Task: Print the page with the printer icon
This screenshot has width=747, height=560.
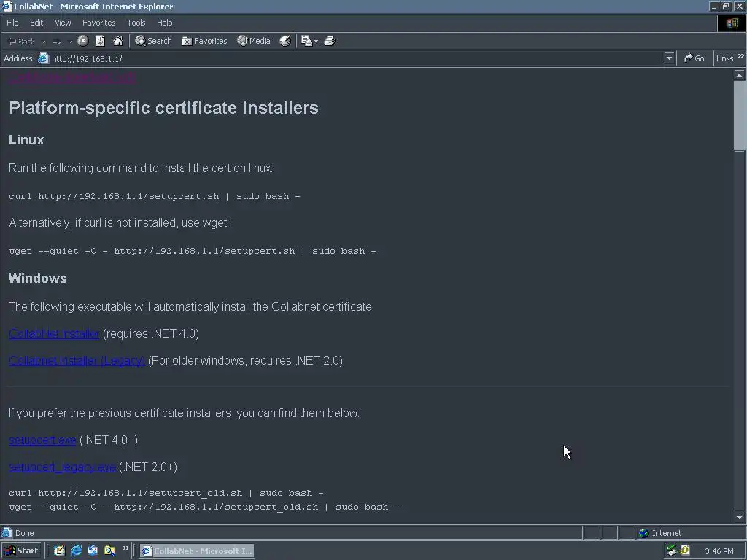Action: tap(329, 41)
